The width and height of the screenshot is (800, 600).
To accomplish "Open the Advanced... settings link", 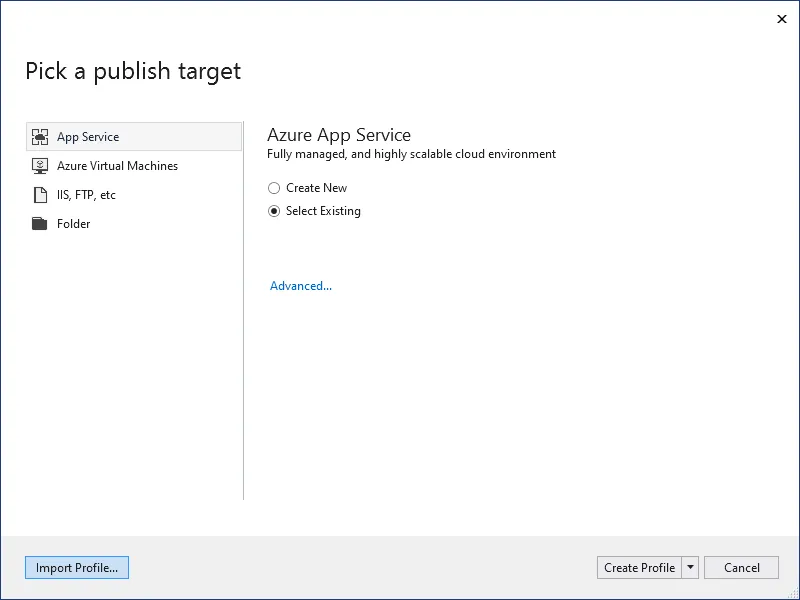I will pos(301,286).
